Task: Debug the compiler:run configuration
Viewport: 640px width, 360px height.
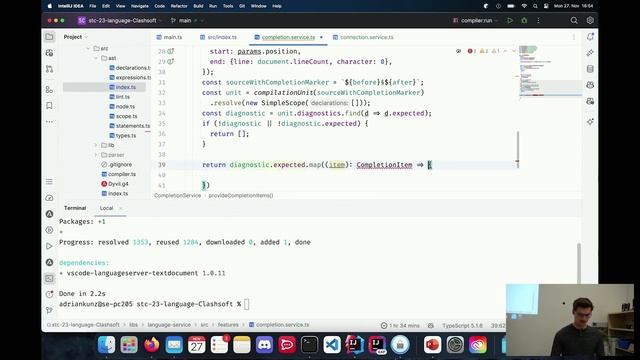Action: pyautogui.click(x=524, y=20)
